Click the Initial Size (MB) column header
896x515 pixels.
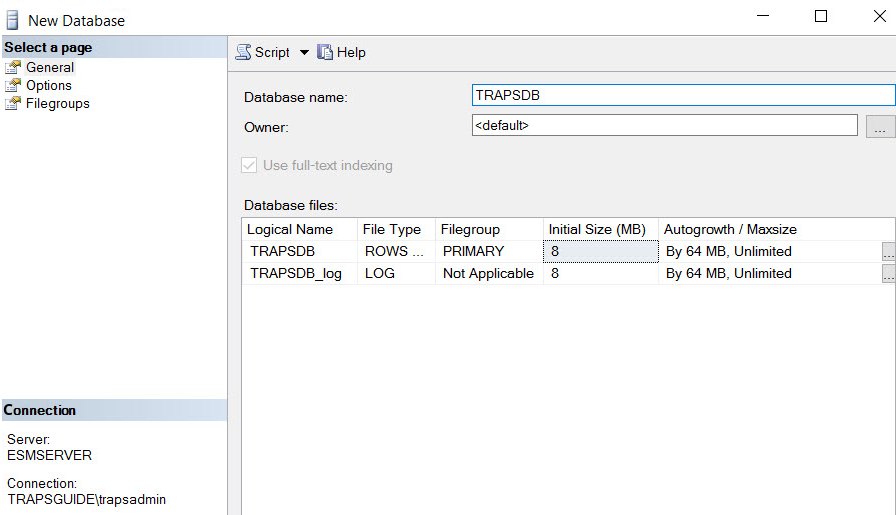coord(599,230)
